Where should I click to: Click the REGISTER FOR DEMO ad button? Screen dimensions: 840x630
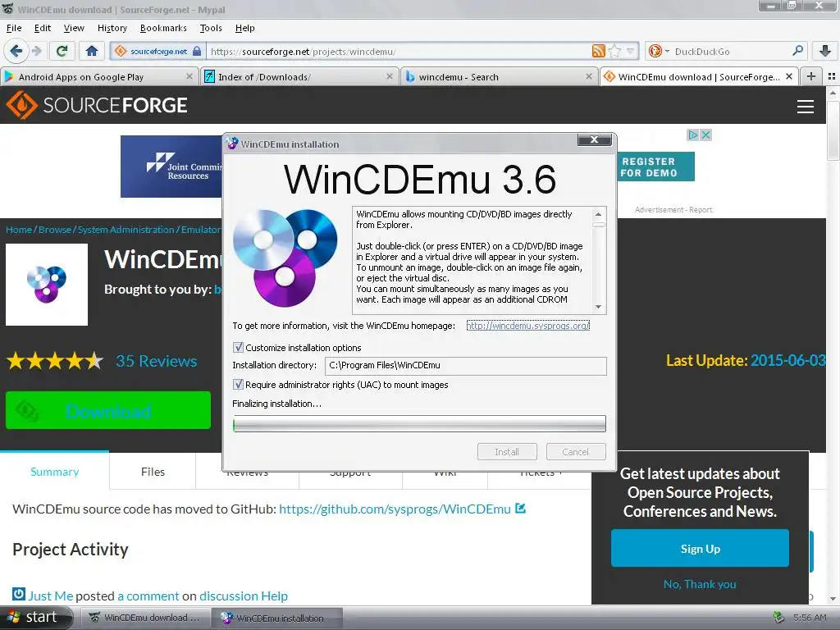click(655, 167)
